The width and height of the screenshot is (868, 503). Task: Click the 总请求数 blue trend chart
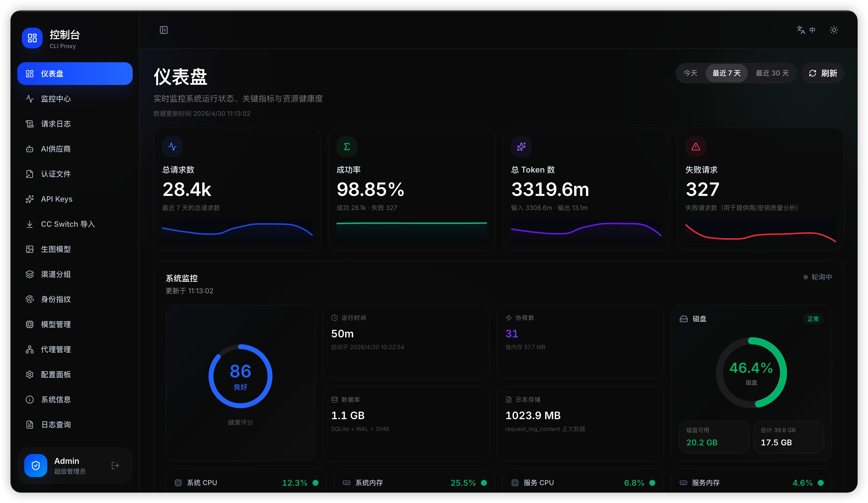click(237, 231)
